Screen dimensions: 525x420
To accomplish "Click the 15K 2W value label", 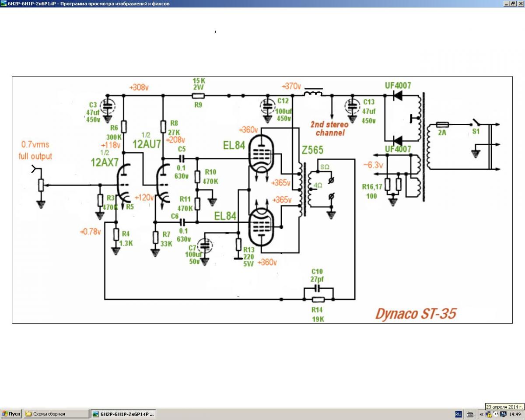I will 198,84.
